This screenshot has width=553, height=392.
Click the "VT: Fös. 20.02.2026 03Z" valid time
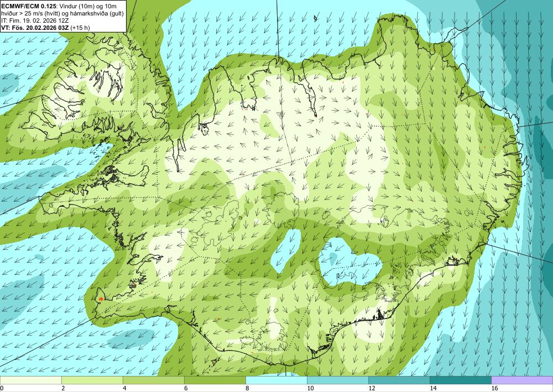[35, 28]
